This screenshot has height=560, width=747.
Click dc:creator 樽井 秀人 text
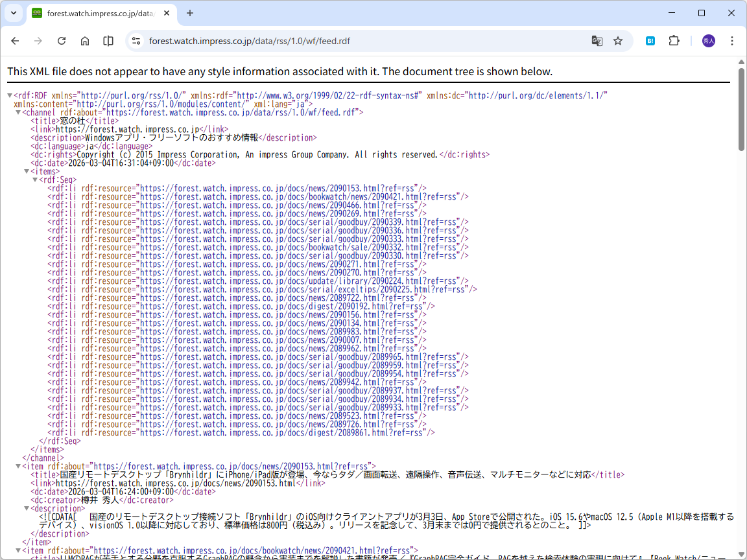coord(100,500)
